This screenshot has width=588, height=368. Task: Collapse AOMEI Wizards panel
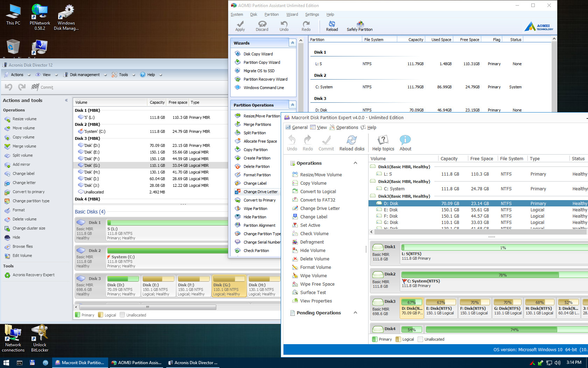[x=293, y=43]
